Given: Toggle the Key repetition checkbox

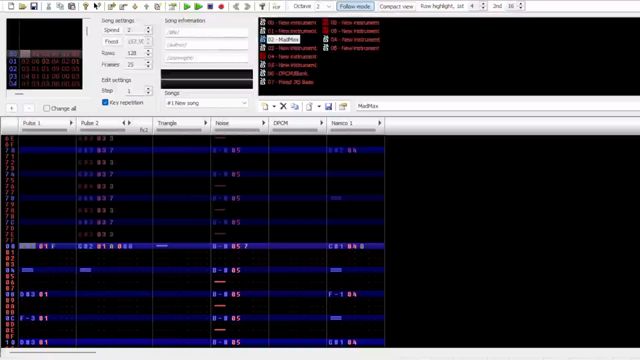Looking at the screenshot, I should [105, 102].
